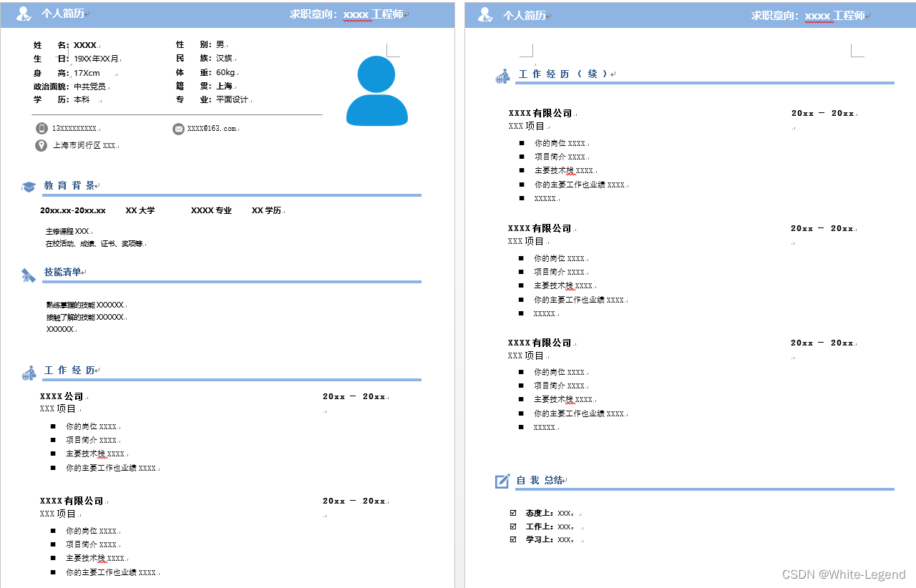
Task: Click the address 上海市闵行区 XXX
Action: click(84, 145)
